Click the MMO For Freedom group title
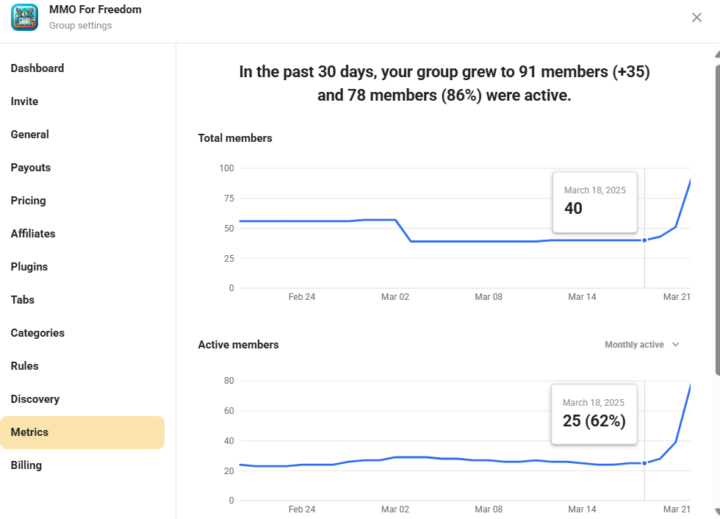The height and width of the screenshot is (519, 720). [96, 10]
